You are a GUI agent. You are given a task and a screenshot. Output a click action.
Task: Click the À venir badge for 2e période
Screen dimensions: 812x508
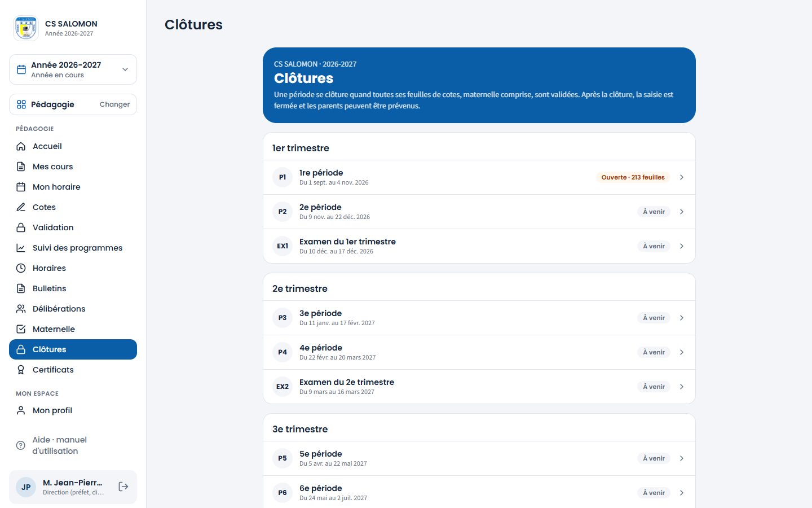(654, 212)
